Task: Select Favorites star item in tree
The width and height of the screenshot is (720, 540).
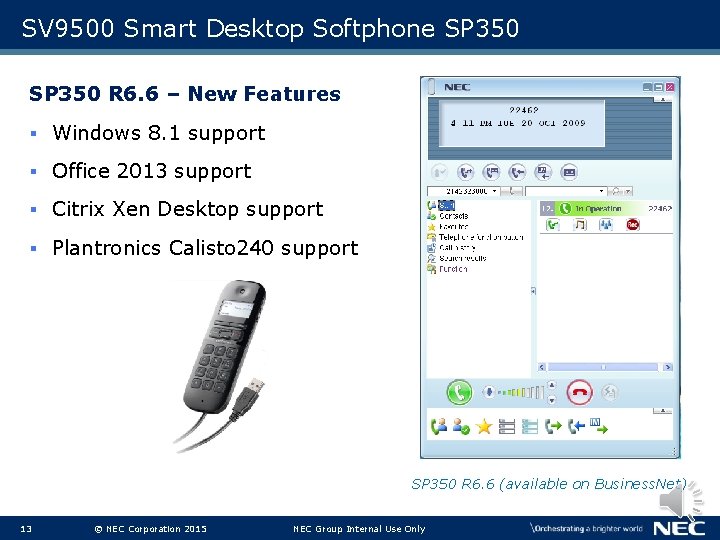Action: [x=448, y=226]
